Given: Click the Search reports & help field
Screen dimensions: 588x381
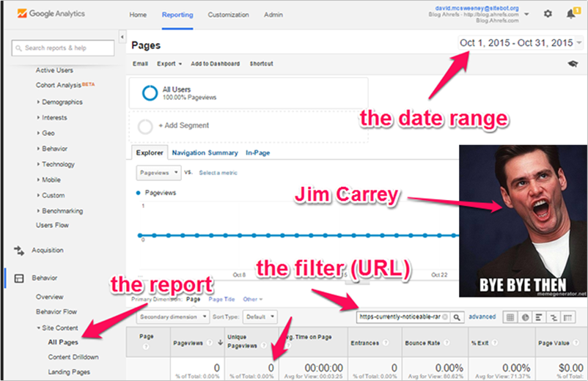Looking at the screenshot, I should [64, 48].
